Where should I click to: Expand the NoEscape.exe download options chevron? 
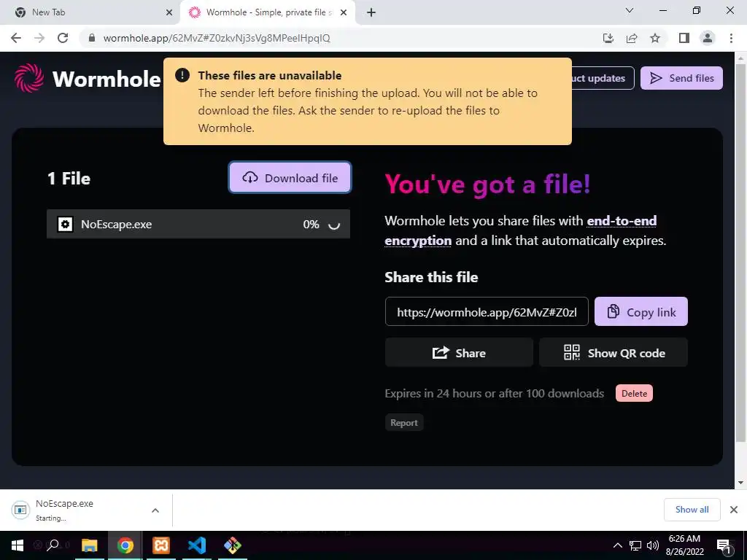pyautogui.click(x=155, y=510)
